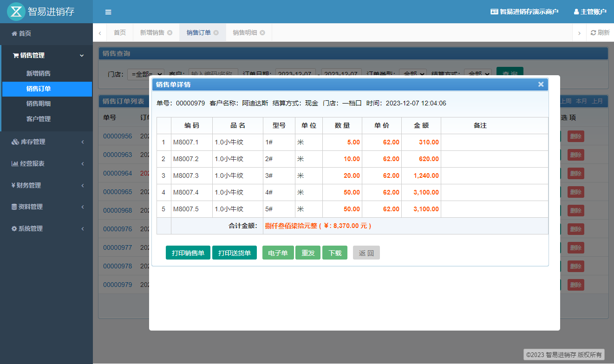Click the quantity 20.00 cell
Screen dimensions: 614x364
342,175
